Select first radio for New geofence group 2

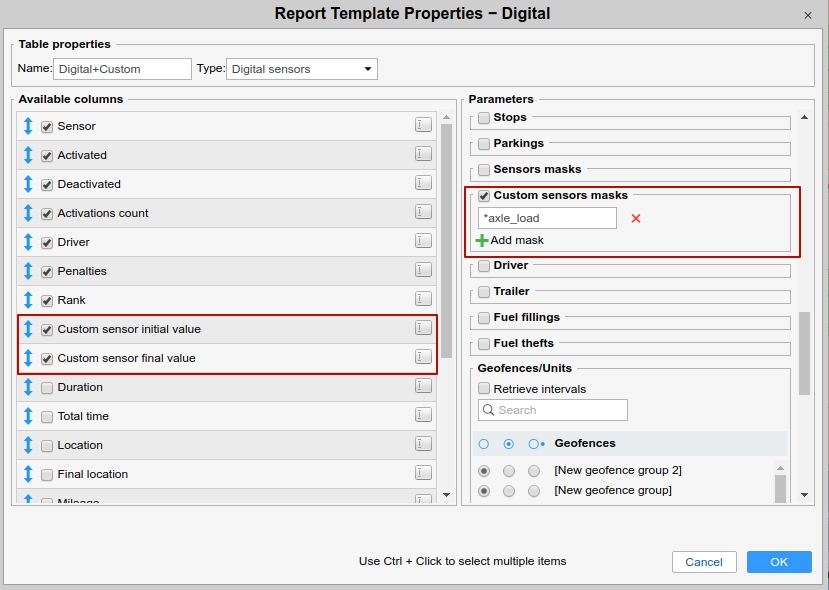[484, 470]
